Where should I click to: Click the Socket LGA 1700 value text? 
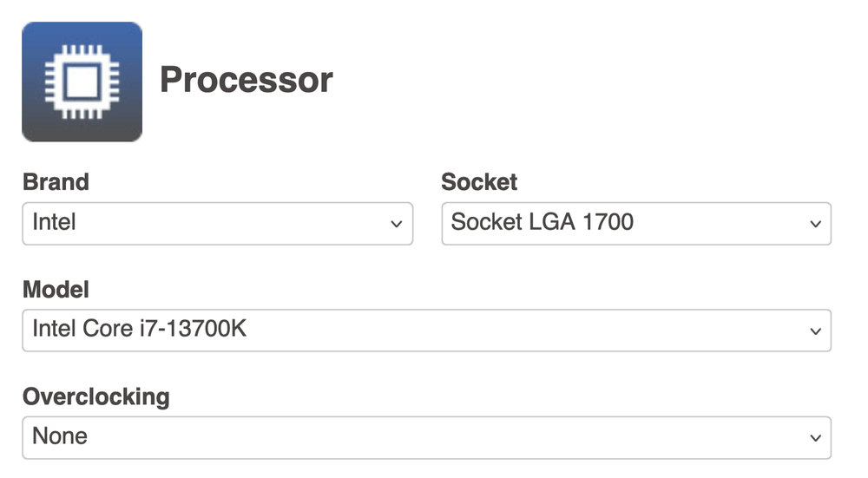pyautogui.click(x=542, y=223)
